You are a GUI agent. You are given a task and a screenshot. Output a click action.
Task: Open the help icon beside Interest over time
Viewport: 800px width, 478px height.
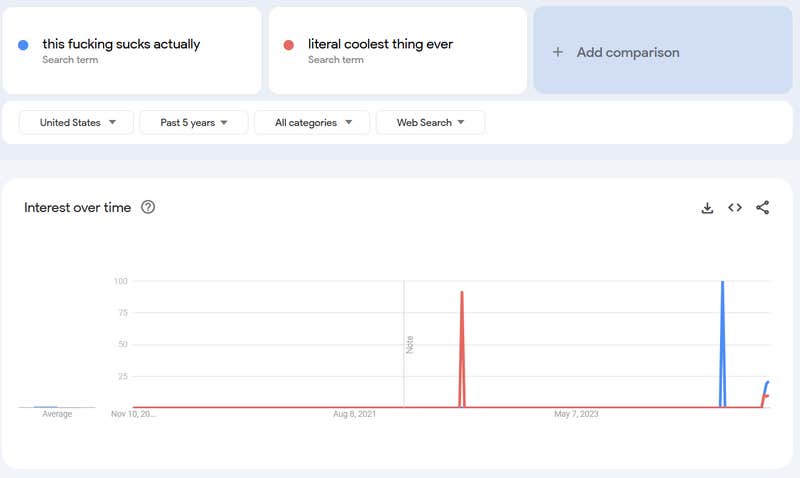click(x=148, y=208)
